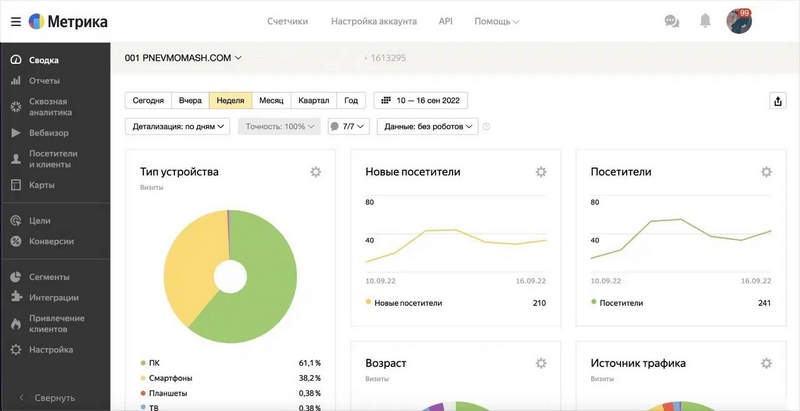The height and width of the screenshot is (411, 800).
Task: Click the Отчеты bar chart icon
Action: click(16, 81)
